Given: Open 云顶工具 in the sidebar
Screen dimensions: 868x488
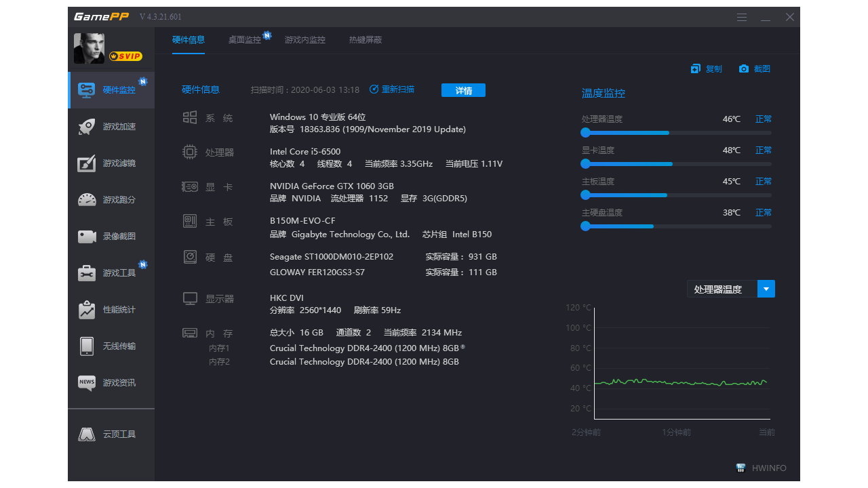Looking at the screenshot, I should (111, 434).
